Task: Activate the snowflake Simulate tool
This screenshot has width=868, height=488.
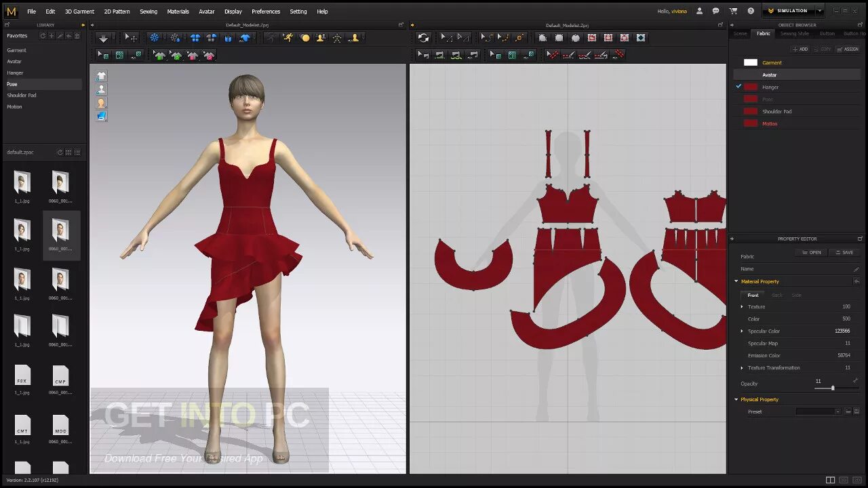Action: (154, 37)
